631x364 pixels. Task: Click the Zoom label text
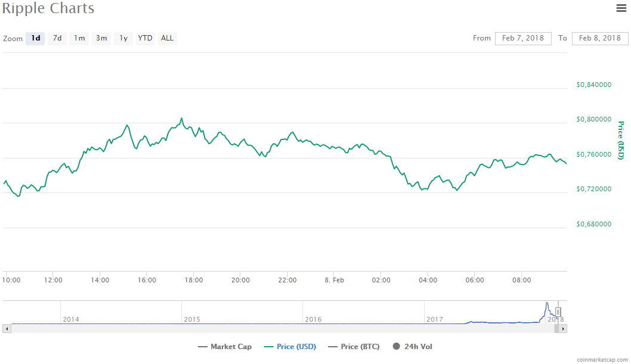click(x=13, y=39)
